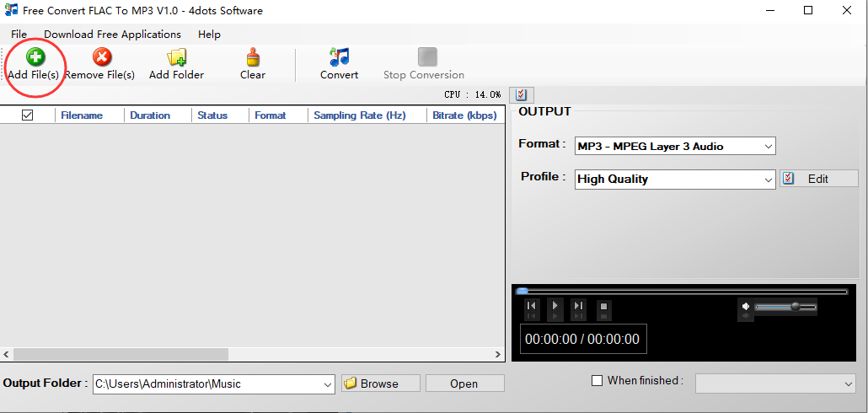This screenshot has height=413, width=868.
Task: Jump to the previous track in the player
Action: click(531, 306)
